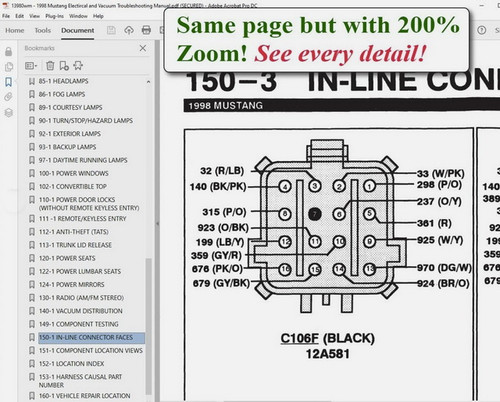This screenshot has height=402, width=500.
Task: Open bookmark 93-1 BACKUP LAMPS
Action: pos(67,147)
